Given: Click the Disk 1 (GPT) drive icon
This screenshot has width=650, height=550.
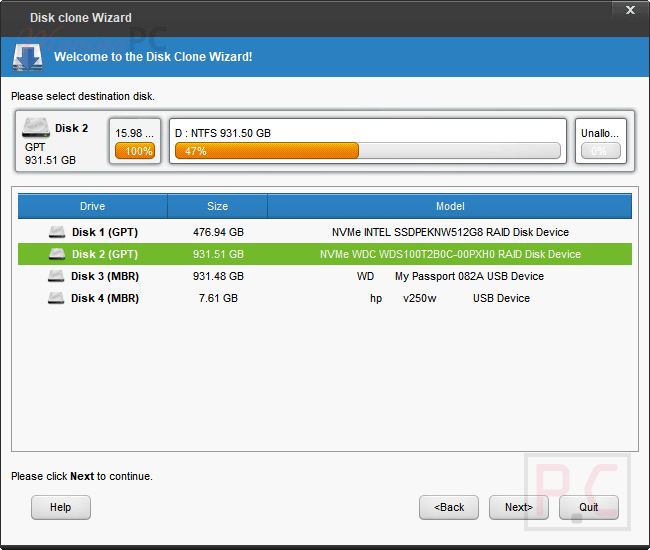Looking at the screenshot, I should (57, 232).
